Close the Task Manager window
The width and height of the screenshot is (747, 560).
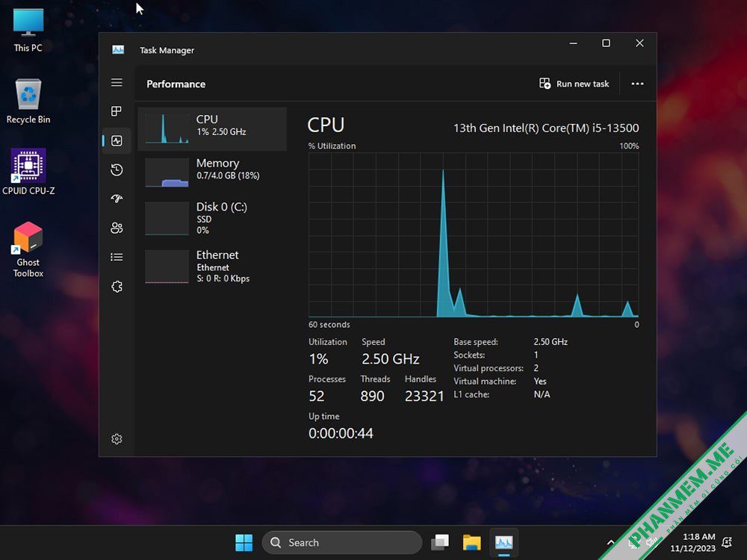coord(640,43)
